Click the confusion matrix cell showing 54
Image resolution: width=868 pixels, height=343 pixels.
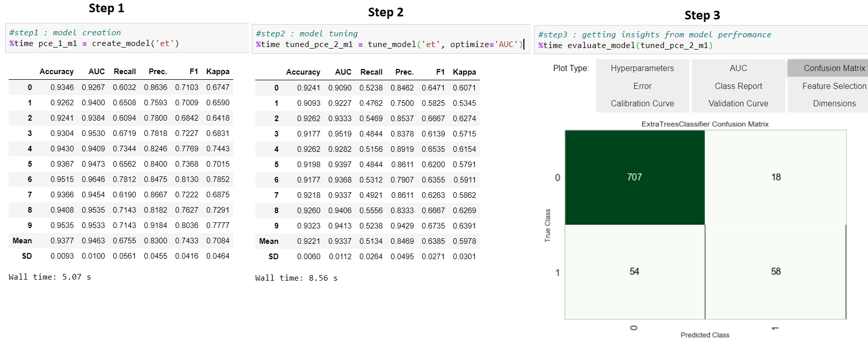click(x=635, y=271)
